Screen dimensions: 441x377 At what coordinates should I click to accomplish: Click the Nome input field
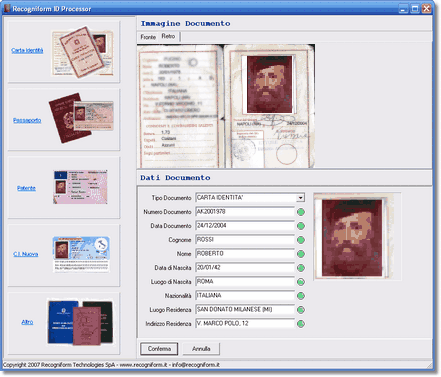(x=245, y=254)
